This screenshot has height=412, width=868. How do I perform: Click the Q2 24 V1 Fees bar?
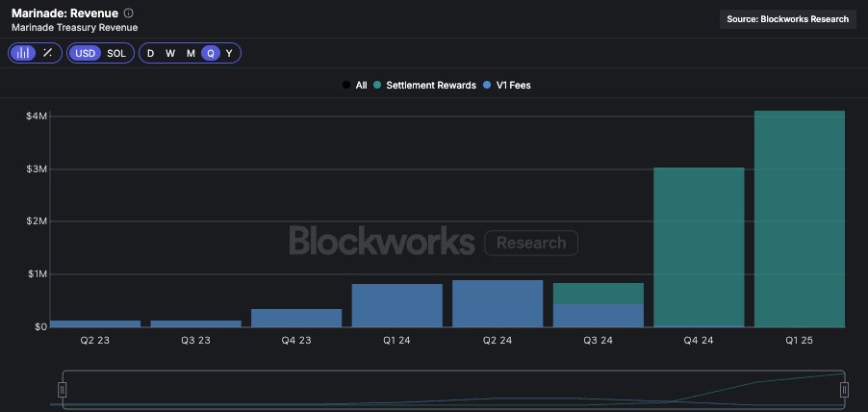pos(498,303)
